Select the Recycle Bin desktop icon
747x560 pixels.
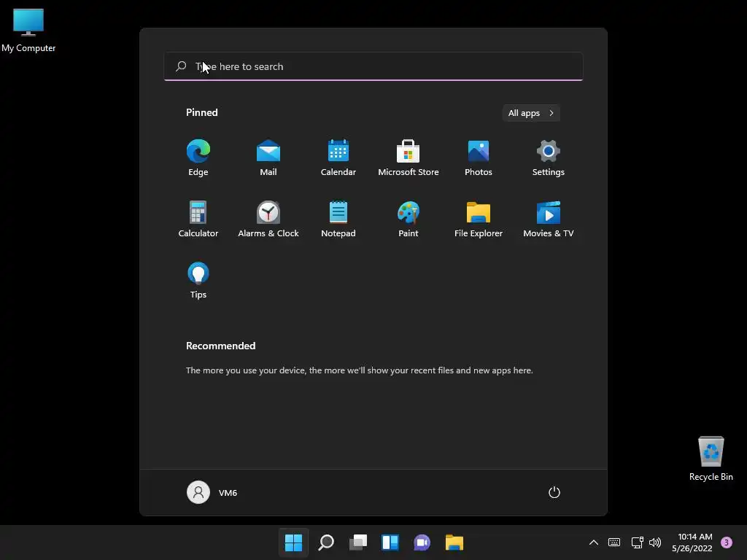711,459
